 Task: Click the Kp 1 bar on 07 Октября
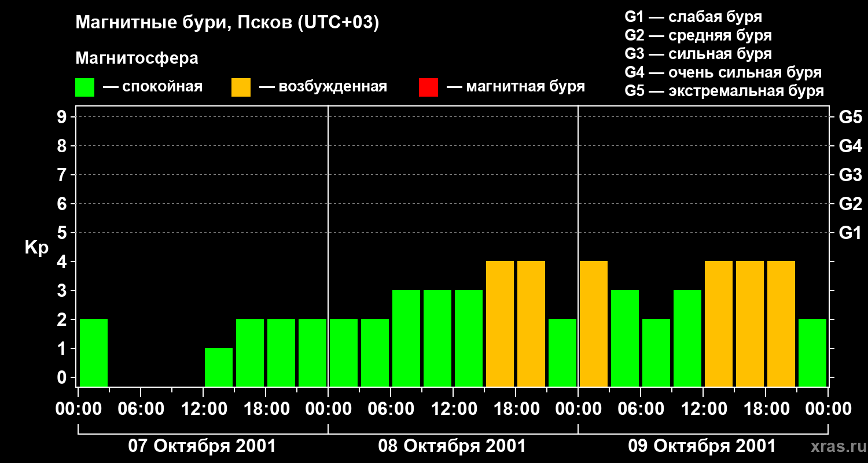219,367
